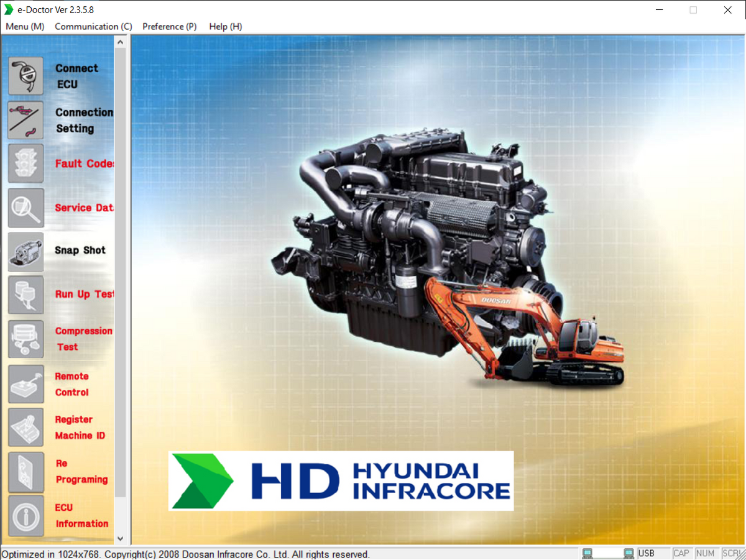The height and width of the screenshot is (560, 746).
Task: Select the Fault Codes traffic light icon
Action: 26,164
